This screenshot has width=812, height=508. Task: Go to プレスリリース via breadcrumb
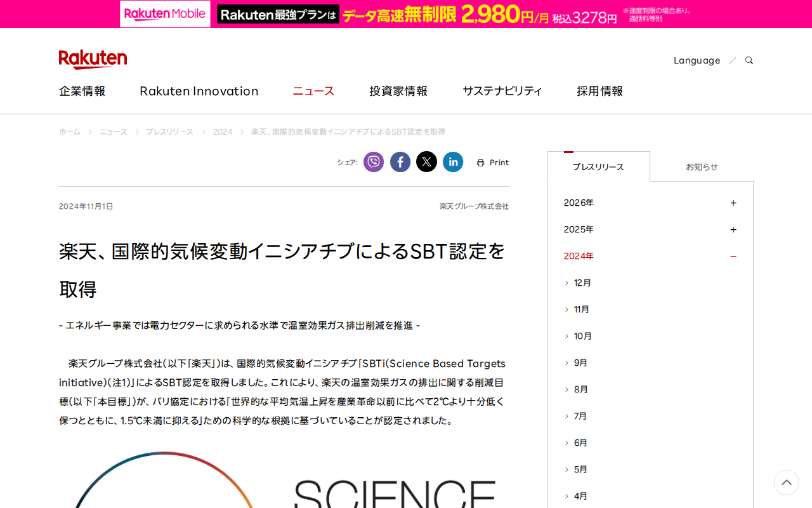(x=169, y=131)
